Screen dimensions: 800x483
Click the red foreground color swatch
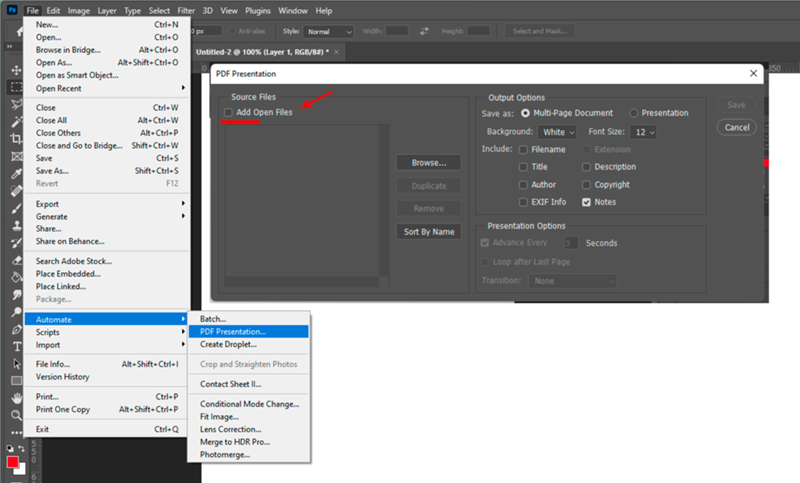(12, 462)
